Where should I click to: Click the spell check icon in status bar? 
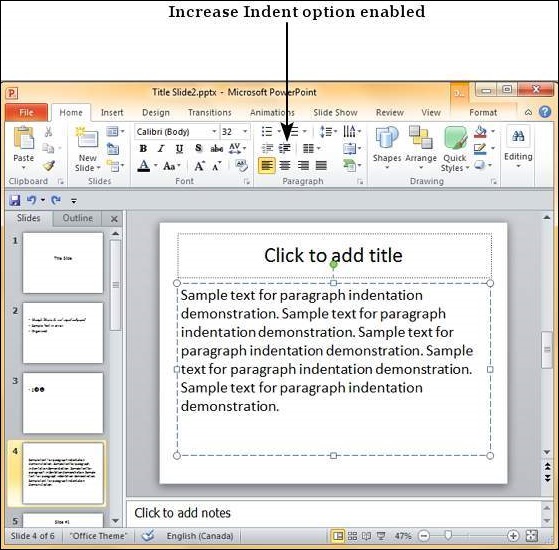coord(148,535)
